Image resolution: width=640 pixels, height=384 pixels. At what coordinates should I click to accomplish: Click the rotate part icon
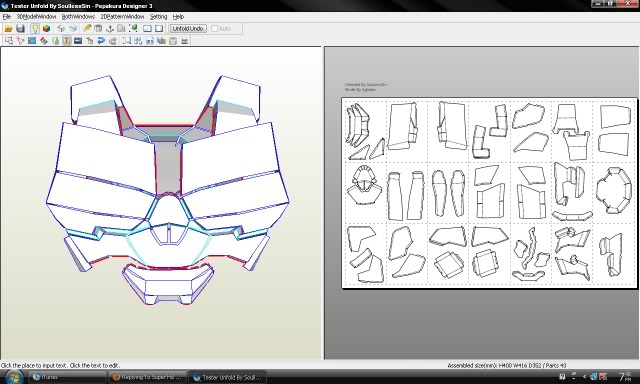pyautogui.click(x=113, y=40)
